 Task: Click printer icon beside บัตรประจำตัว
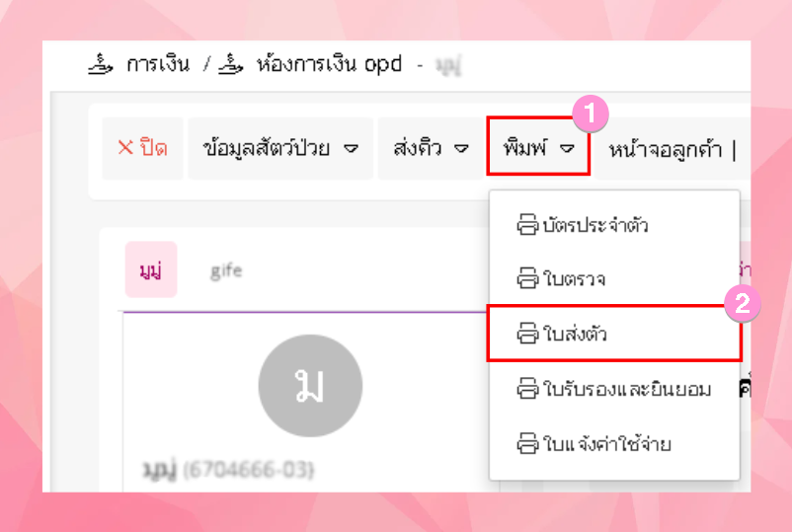pyautogui.click(x=527, y=225)
